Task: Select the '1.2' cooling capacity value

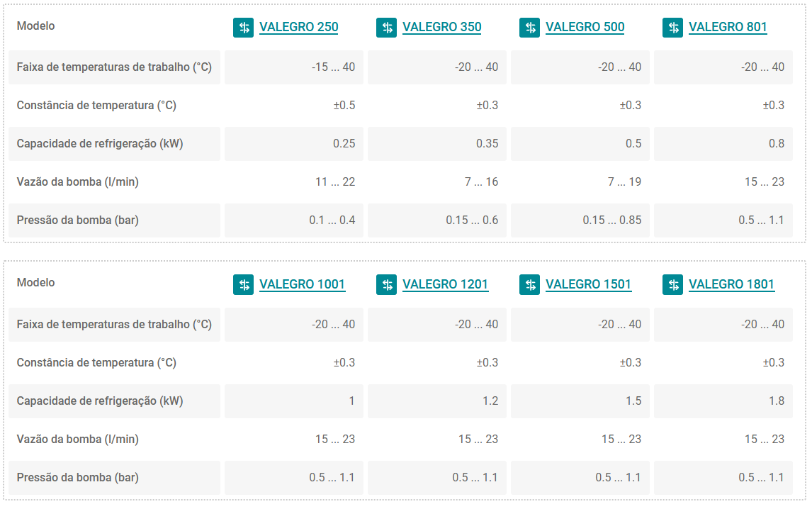Action: [x=490, y=401]
